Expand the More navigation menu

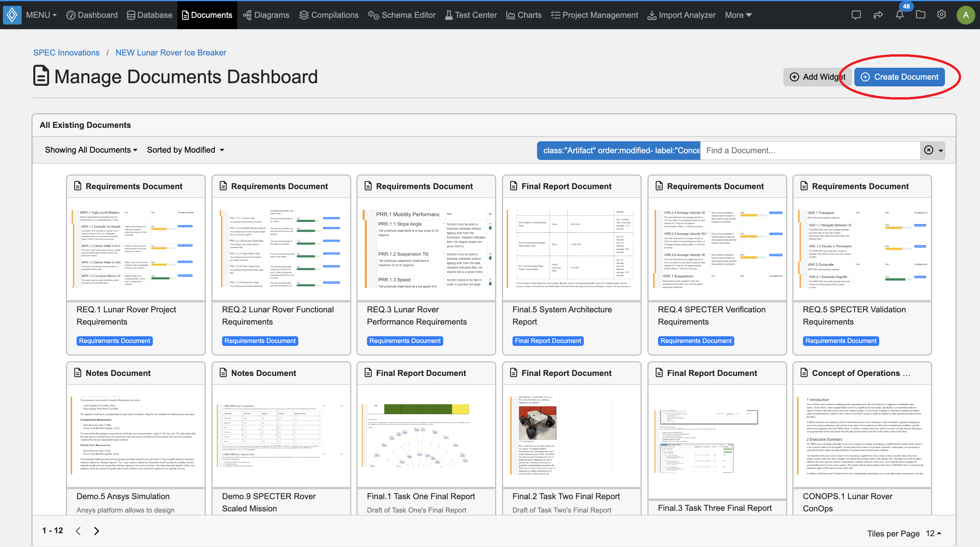point(738,15)
